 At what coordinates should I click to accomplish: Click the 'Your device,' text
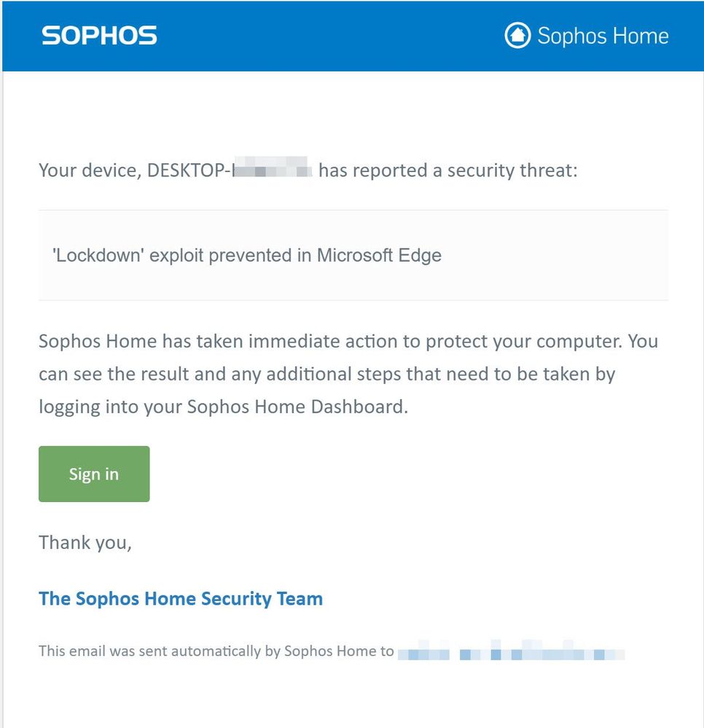(x=90, y=171)
